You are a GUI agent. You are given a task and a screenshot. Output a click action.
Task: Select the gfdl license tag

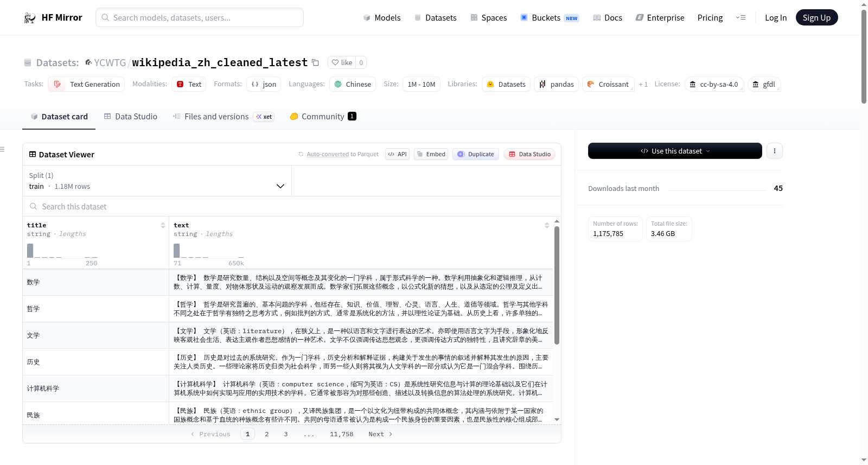coord(764,84)
